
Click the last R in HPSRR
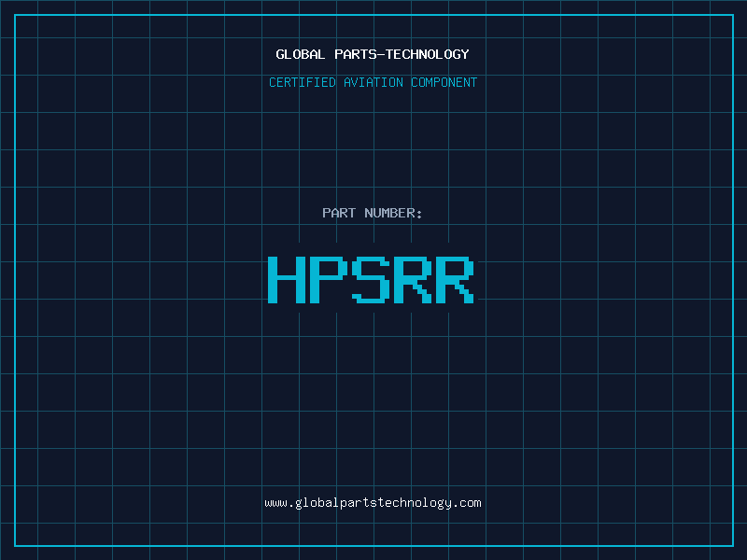pyautogui.click(x=456, y=280)
